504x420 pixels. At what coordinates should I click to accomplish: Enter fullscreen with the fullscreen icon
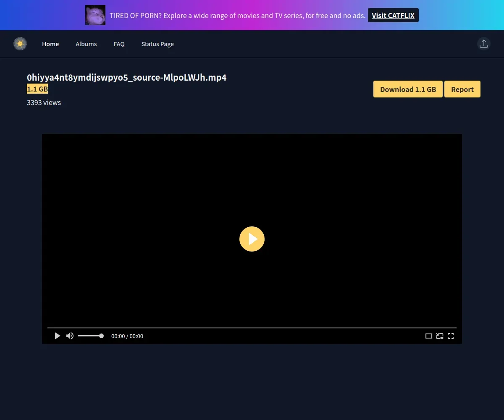point(451,336)
